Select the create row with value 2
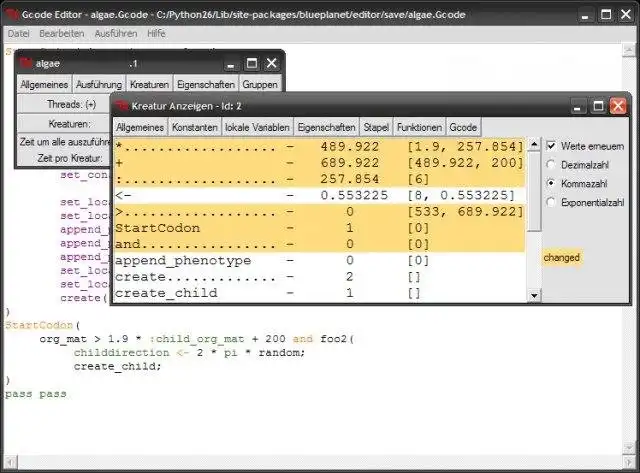640x473 pixels. pos(320,277)
